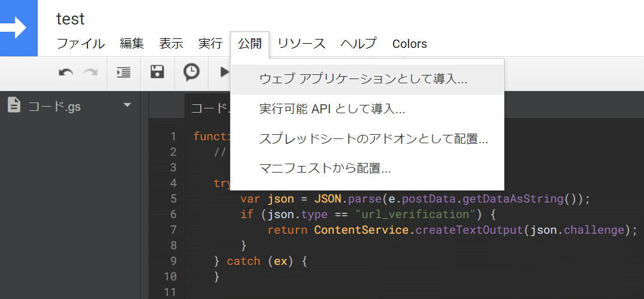Click the undo arrow icon
Image resolution: width=644 pixels, height=299 pixels.
tap(66, 73)
